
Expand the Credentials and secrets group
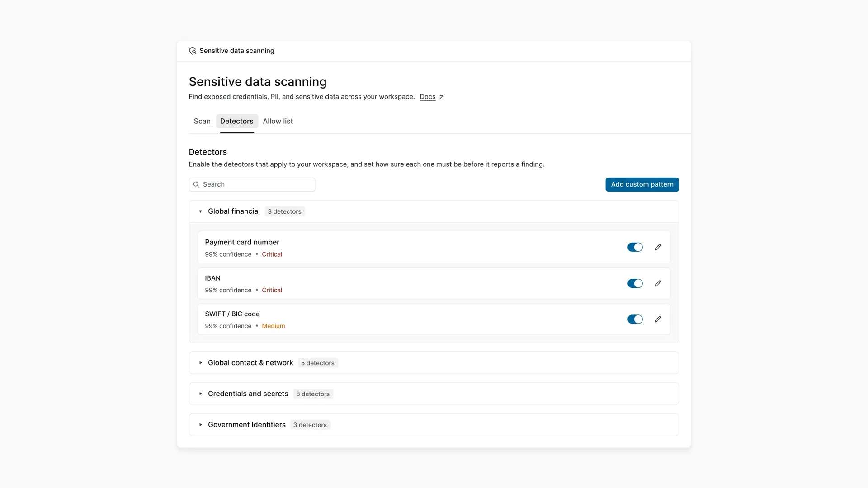(x=201, y=394)
